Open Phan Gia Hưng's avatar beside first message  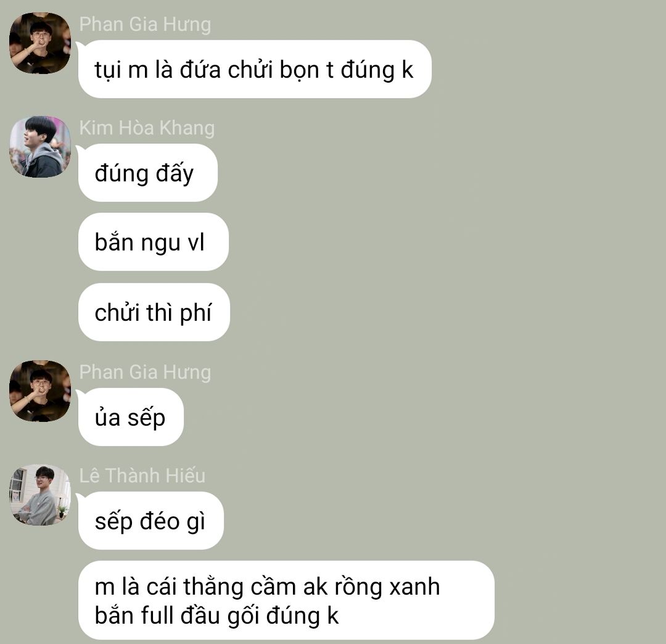click(40, 43)
